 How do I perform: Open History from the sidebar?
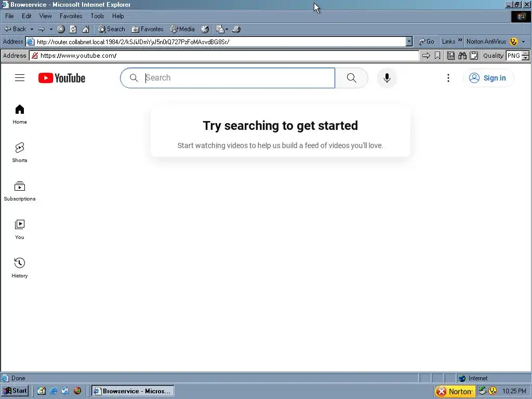20,268
